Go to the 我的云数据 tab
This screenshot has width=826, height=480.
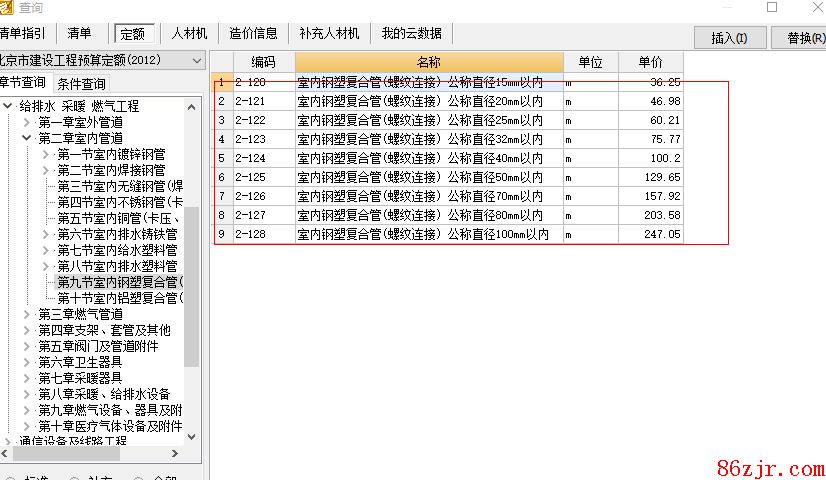tap(411, 33)
